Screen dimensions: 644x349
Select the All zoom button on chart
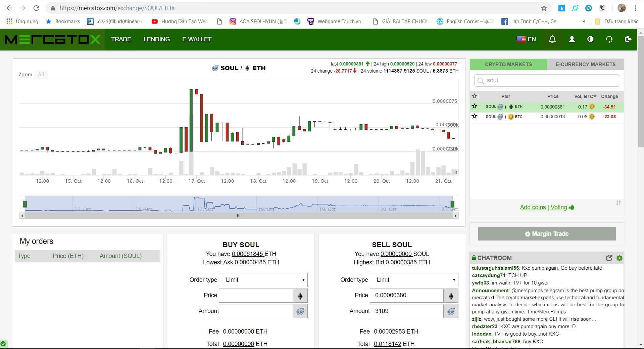point(41,74)
